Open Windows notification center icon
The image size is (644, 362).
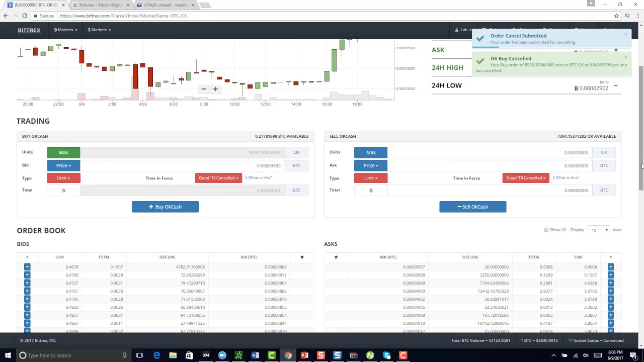click(x=633, y=355)
